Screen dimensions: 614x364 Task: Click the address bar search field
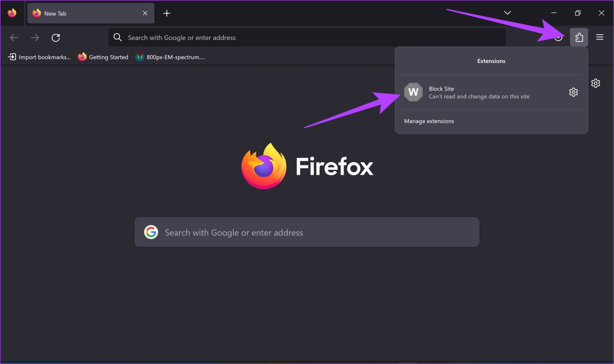coord(307,37)
